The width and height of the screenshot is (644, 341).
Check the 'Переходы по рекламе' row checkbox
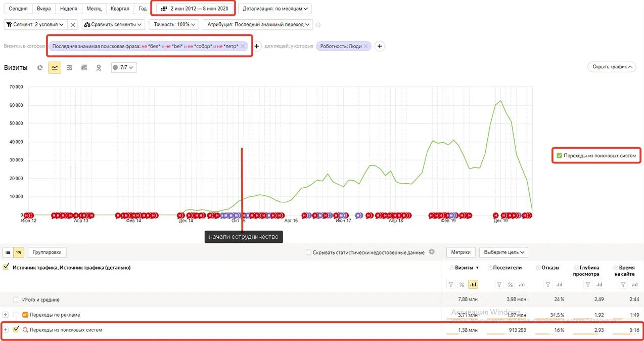click(16, 315)
